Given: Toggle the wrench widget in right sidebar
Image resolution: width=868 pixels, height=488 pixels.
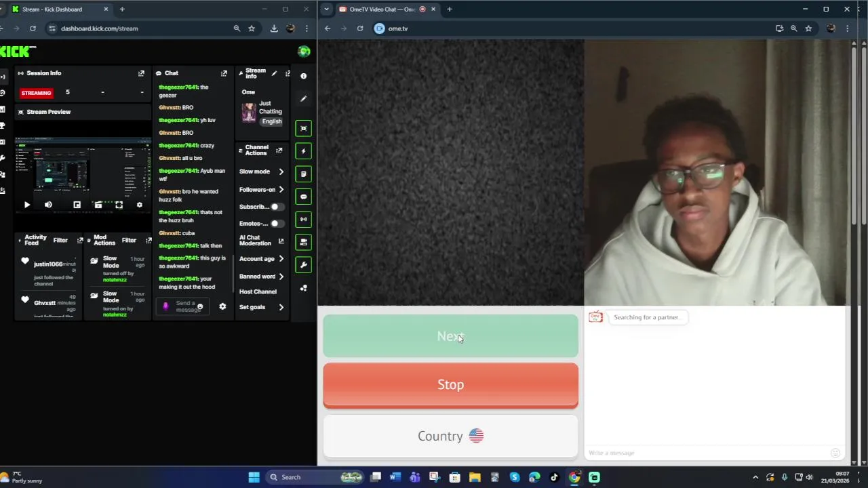Looking at the screenshot, I should pos(304,265).
